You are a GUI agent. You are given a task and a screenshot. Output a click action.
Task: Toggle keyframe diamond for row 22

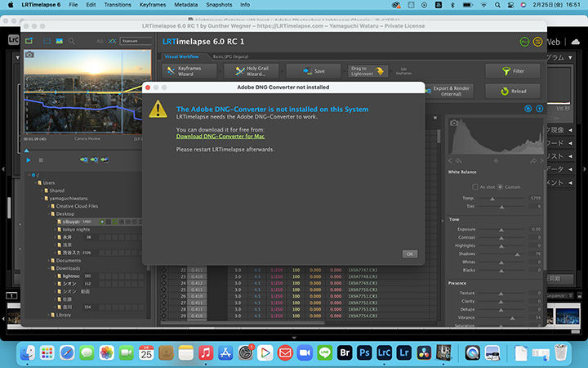pos(164,270)
